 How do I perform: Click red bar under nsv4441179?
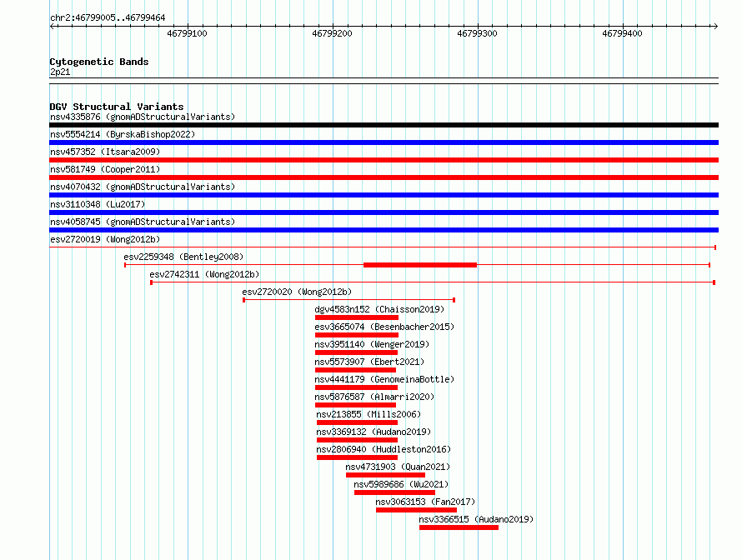(356, 387)
